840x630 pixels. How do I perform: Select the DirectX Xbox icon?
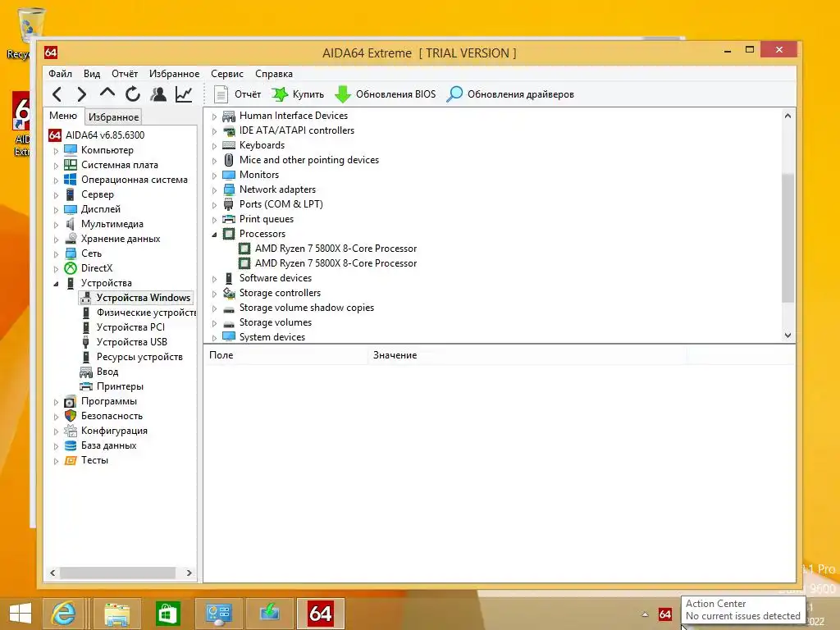pos(71,268)
